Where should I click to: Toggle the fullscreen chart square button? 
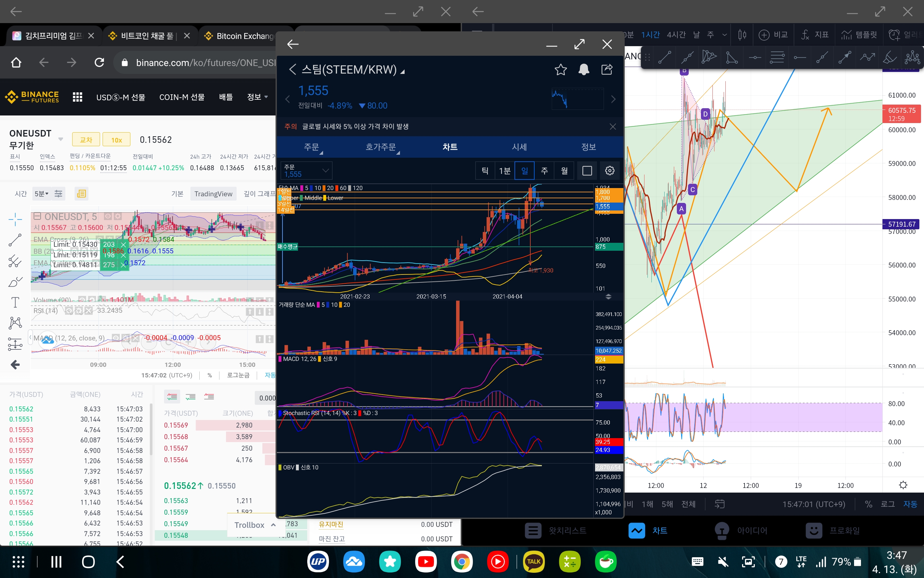click(587, 171)
